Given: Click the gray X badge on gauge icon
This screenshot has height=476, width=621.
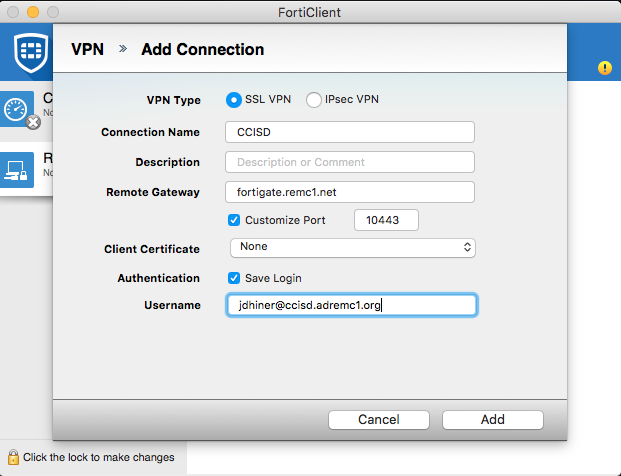Looking at the screenshot, I should pos(33,122).
